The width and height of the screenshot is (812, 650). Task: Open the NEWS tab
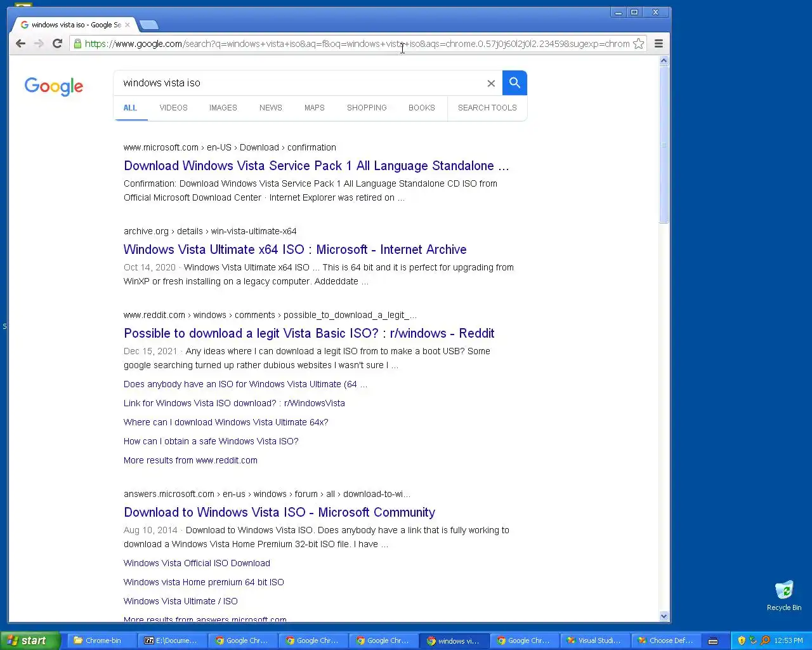(x=271, y=108)
